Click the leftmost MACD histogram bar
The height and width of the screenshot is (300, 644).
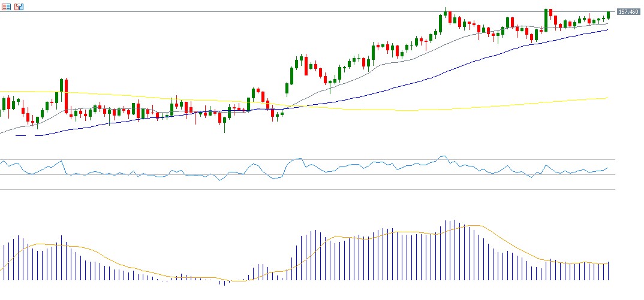coord(4,262)
